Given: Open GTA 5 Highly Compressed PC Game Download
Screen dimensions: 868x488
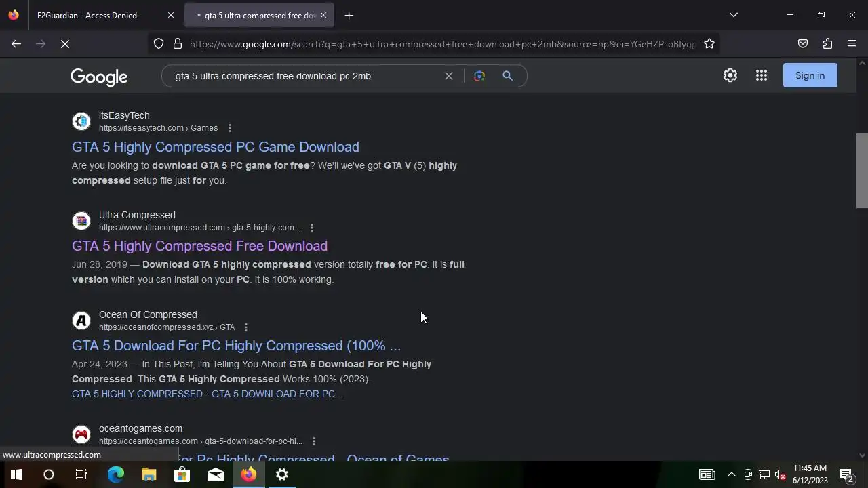Looking at the screenshot, I should (216, 147).
